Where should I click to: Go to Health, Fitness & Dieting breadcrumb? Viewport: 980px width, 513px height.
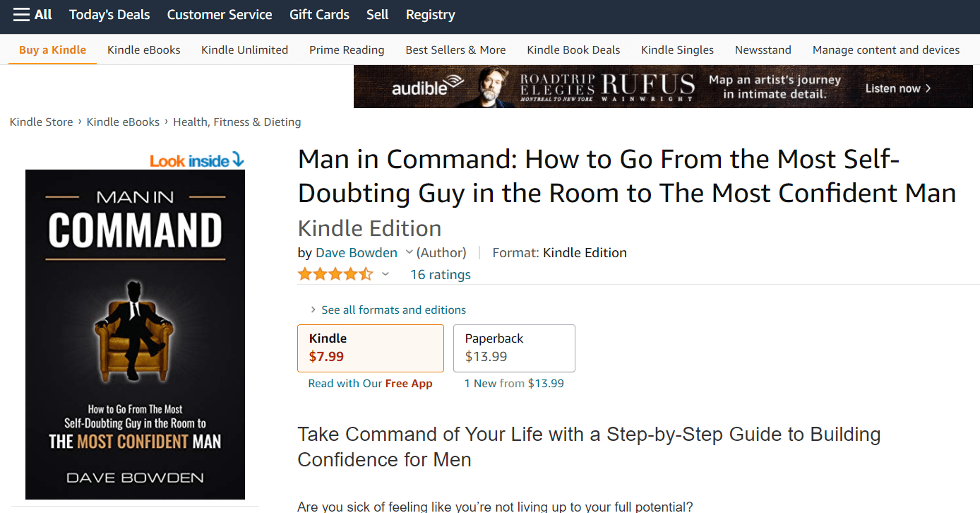click(x=237, y=122)
